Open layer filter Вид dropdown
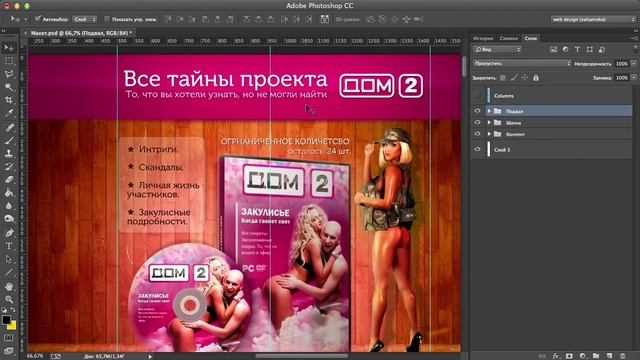640x360 pixels. coord(497,49)
